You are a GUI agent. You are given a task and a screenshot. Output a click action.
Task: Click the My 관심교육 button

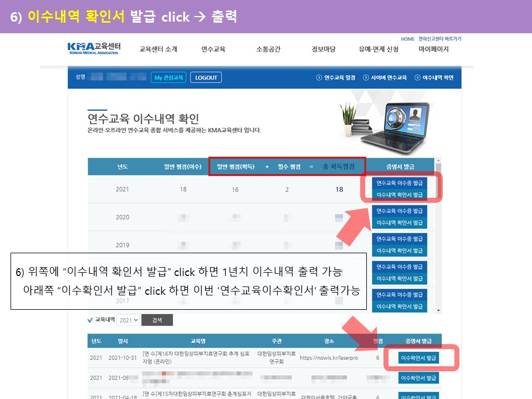pyautogui.click(x=168, y=78)
